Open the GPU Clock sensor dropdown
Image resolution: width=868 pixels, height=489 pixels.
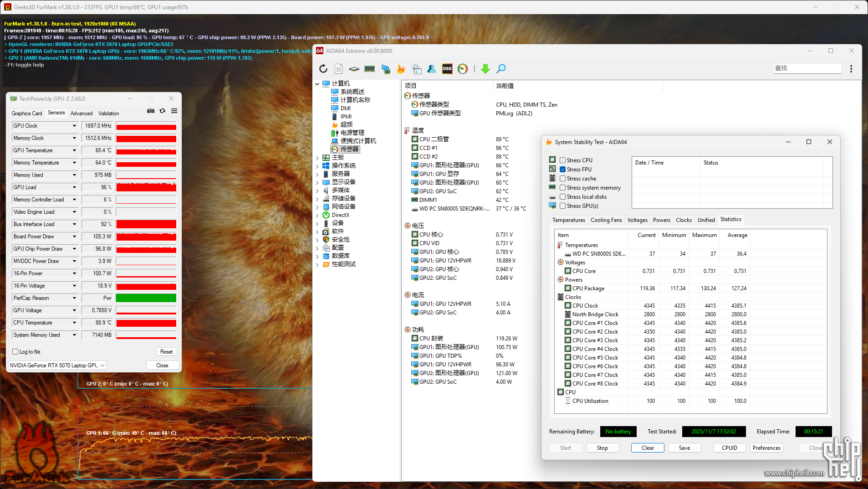tap(74, 126)
